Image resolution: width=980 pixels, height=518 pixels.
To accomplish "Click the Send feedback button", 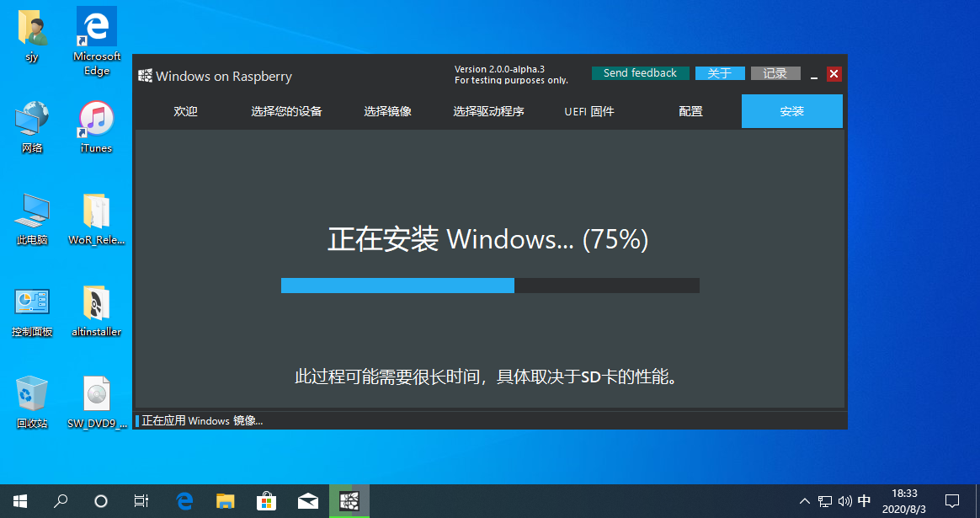I will 640,73.
